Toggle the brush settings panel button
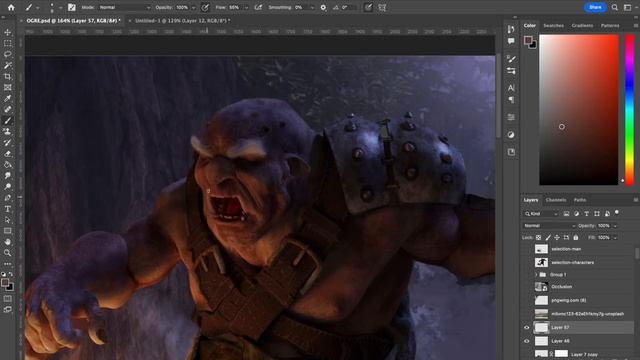Viewport: 640px width, 360px height. 72,7
